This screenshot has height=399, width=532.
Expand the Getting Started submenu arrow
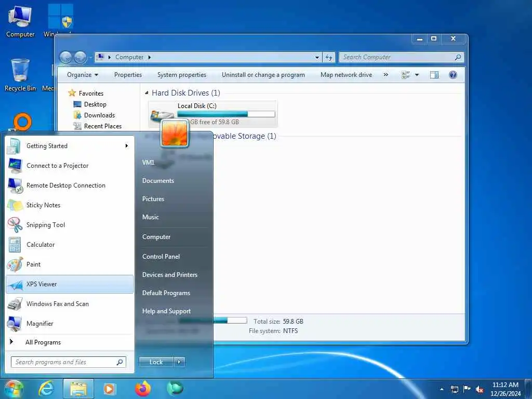[127, 146]
